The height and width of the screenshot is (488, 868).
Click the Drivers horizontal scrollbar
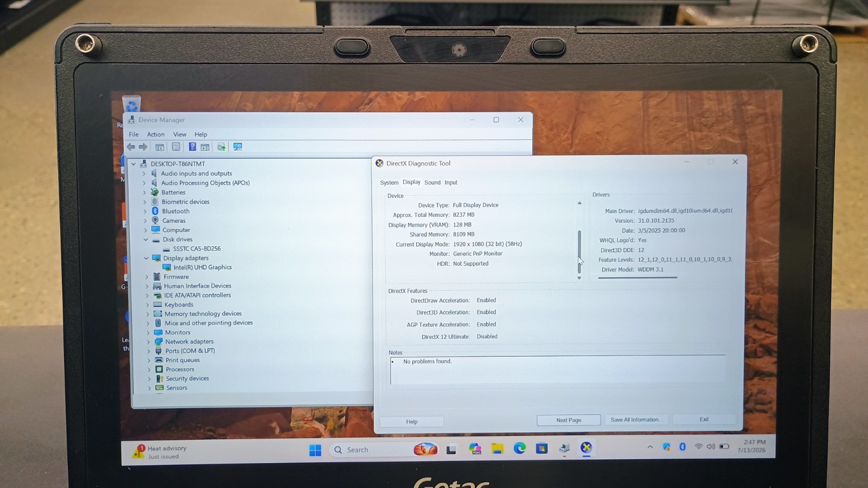(637, 278)
